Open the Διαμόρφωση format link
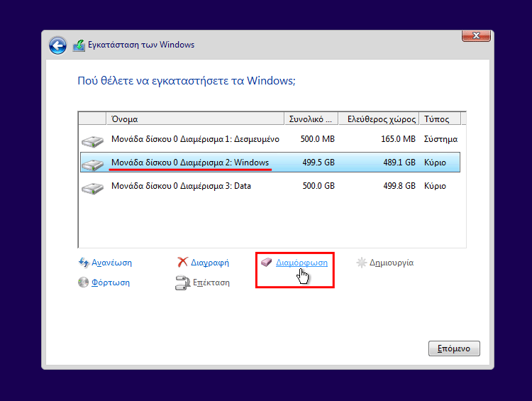 (x=301, y=263)
